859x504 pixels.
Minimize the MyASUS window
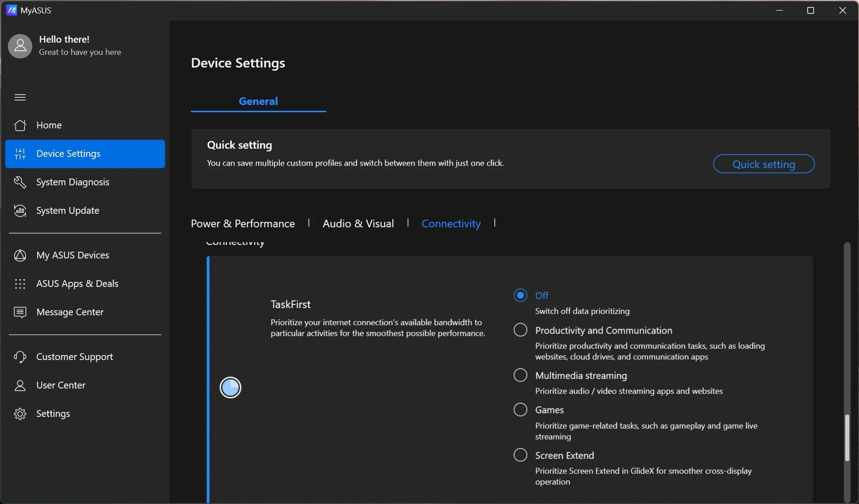coord(779,10)
